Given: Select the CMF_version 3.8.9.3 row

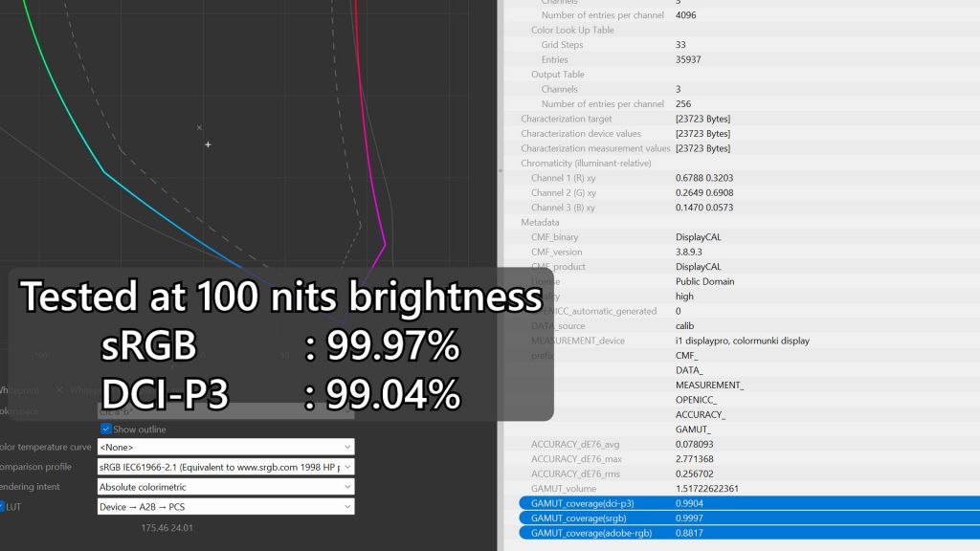Looking at the screenshot, I should pos(742,252).
